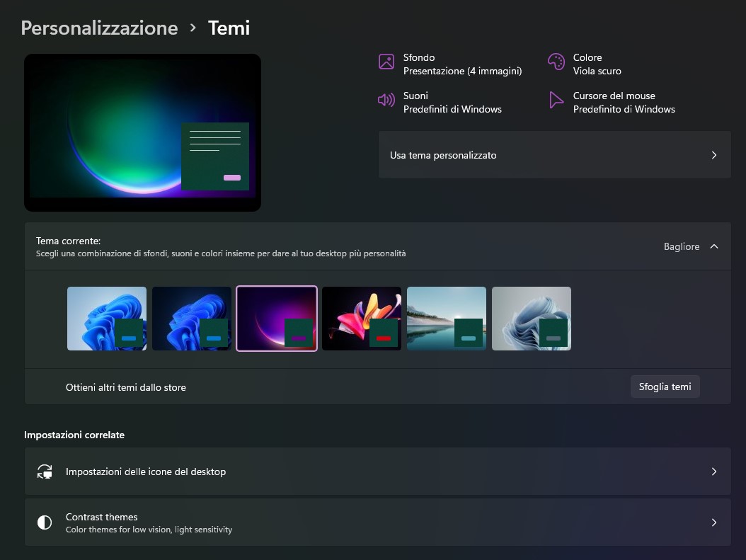Click the Tema corrente heading
Screen dimensions: 746x560
(69, 241)
